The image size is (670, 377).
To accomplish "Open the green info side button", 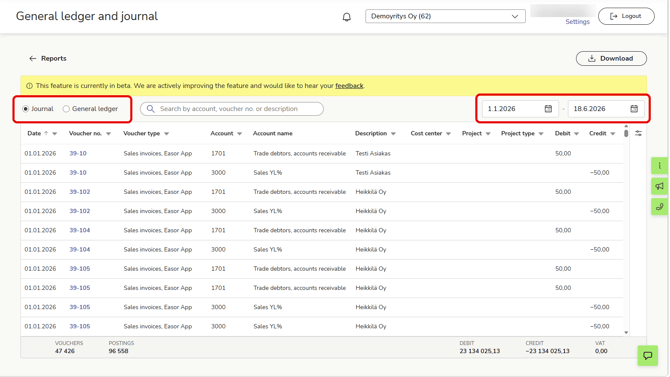I will click(x=659, y=165).
